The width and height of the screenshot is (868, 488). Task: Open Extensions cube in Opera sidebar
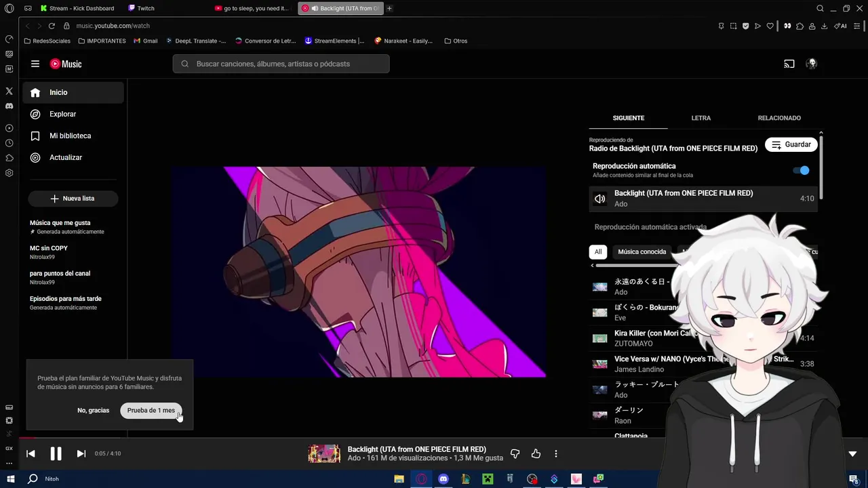9,158
